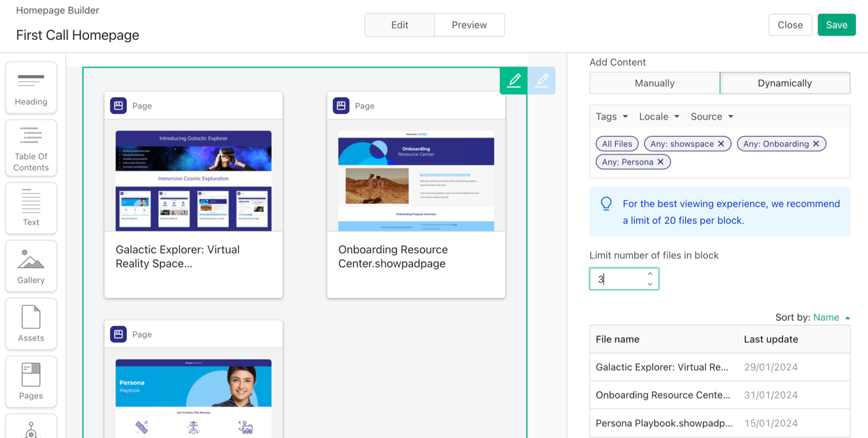Click the date 15/01/2024
The height and width of the screenshot is (438, 868).
coord(771,424)
